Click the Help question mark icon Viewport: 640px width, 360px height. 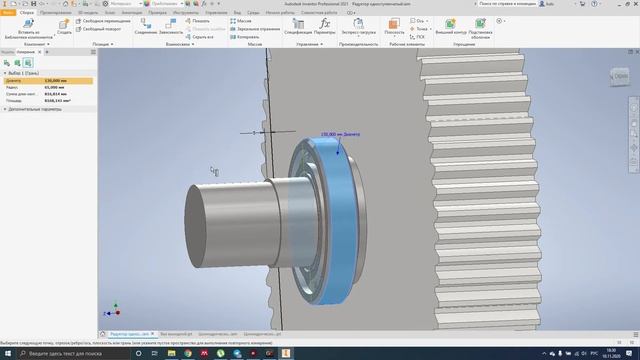tap(594, 4)
